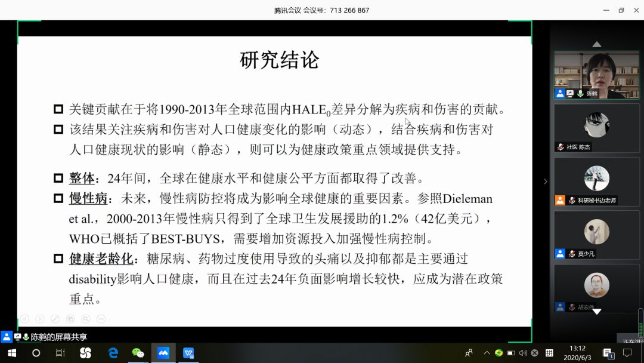Click the screen share monitor icon in status bar
The width and height of the screenshot is (644, 363).
click(18, 336)
